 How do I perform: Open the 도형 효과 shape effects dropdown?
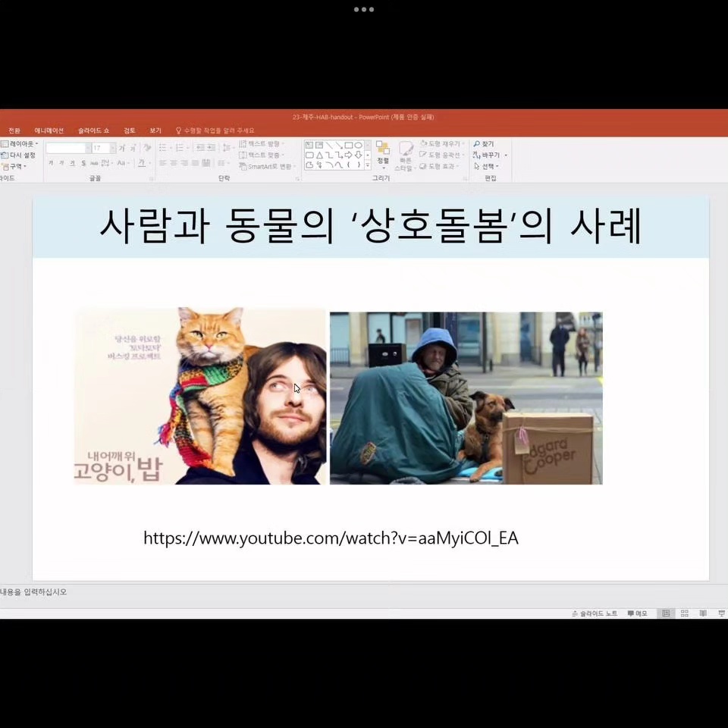point(439,166)
